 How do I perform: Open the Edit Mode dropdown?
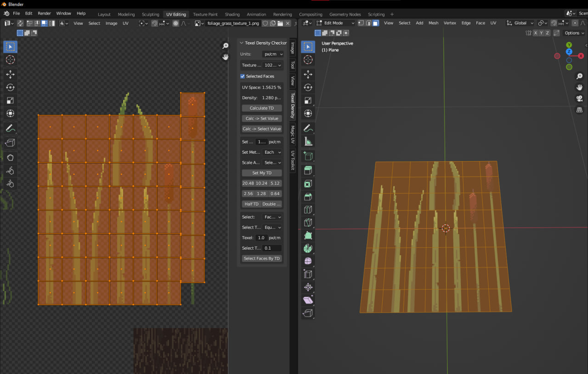tap(335, 23)
